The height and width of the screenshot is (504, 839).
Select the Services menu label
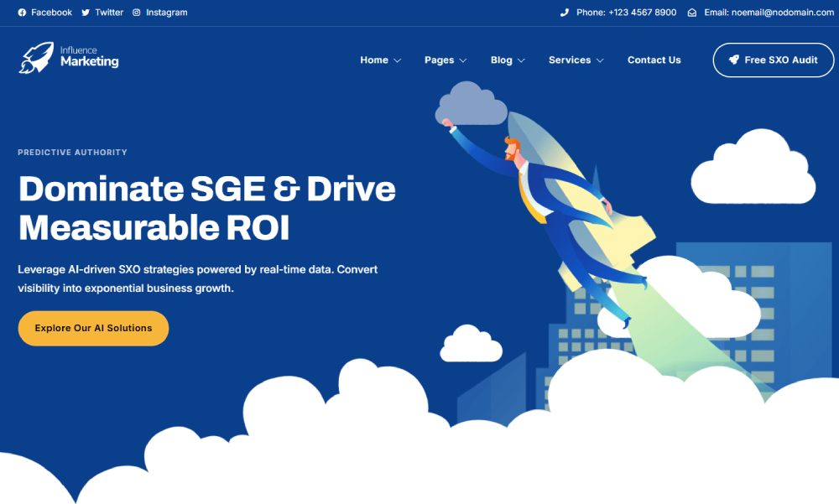pos(569,60)
